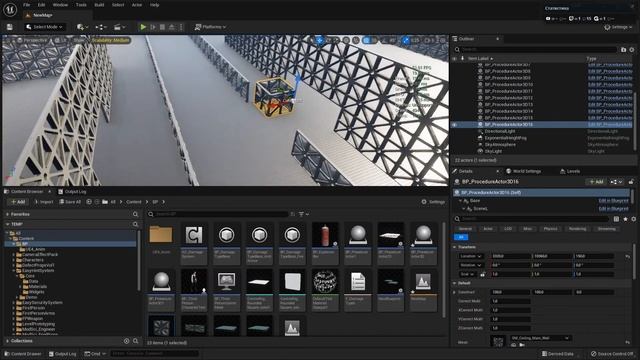The height and width of the screenshot is (360, 640).
Task: Click the Save All button
Action: pyautogui.click(x=70, y=202)
